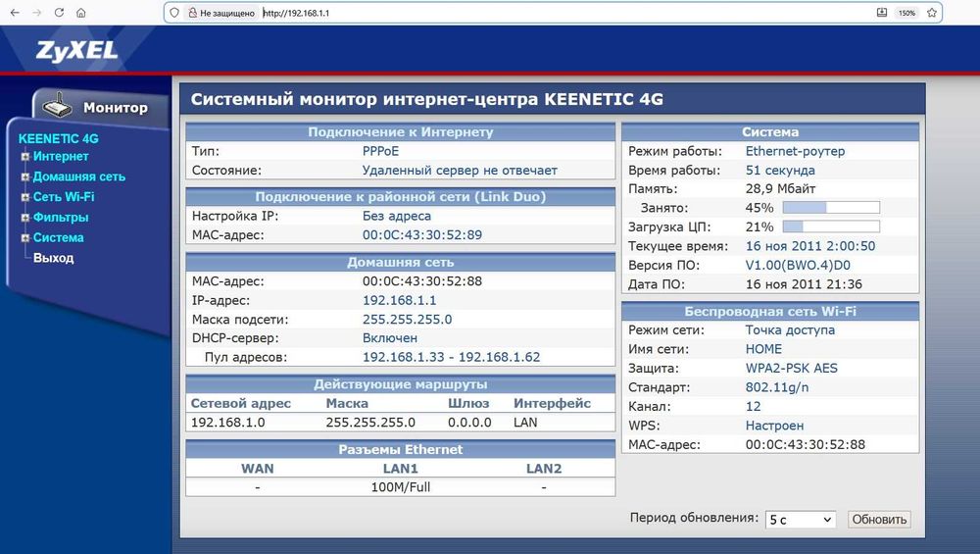This screenshot has height=554, width=980.
Task: Click the network name HOME
Action: tap(763, 349)
